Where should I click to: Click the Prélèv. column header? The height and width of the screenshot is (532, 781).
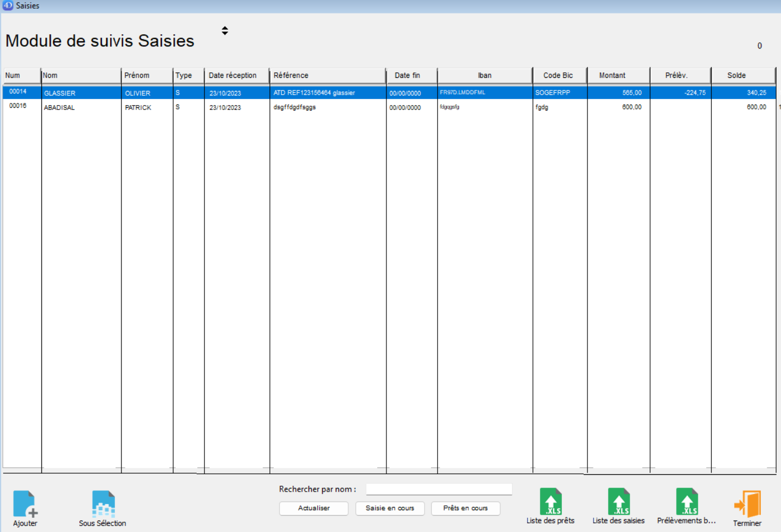click(x=681, y=76)
